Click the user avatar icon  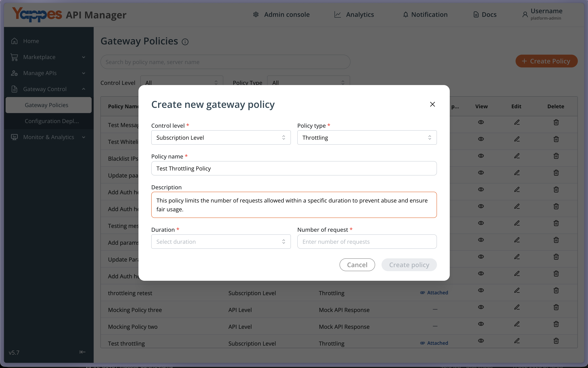pyautogui.click(x=525, y=15)
